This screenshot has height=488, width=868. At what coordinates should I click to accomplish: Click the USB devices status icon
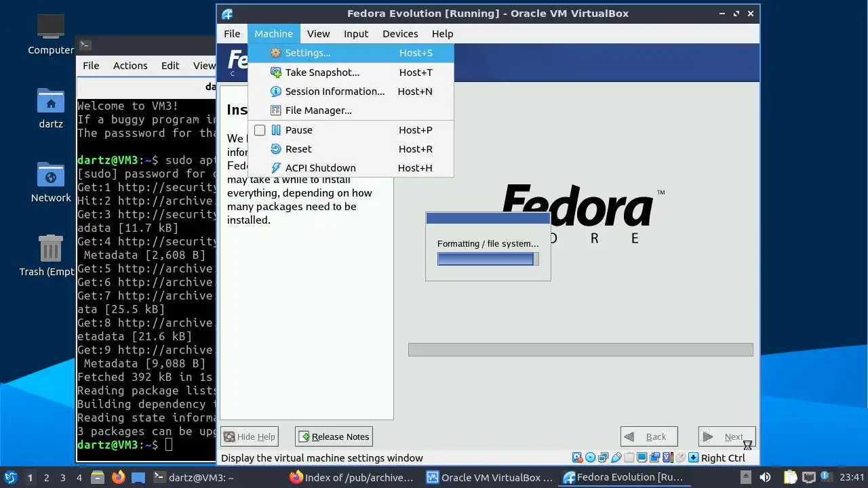[616, 457]
